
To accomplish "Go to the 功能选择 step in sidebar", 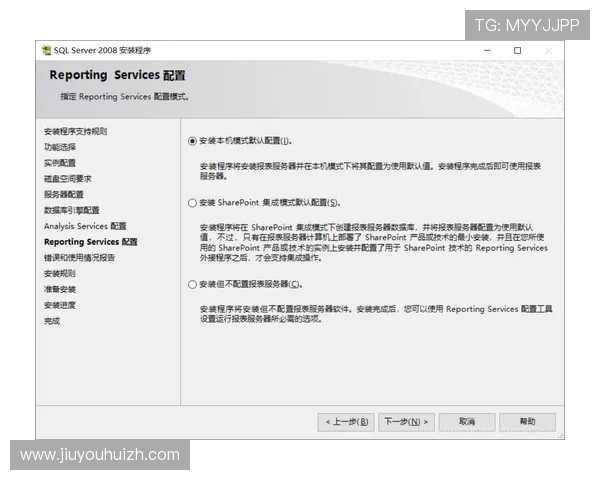I will click(x=60, y=147).
